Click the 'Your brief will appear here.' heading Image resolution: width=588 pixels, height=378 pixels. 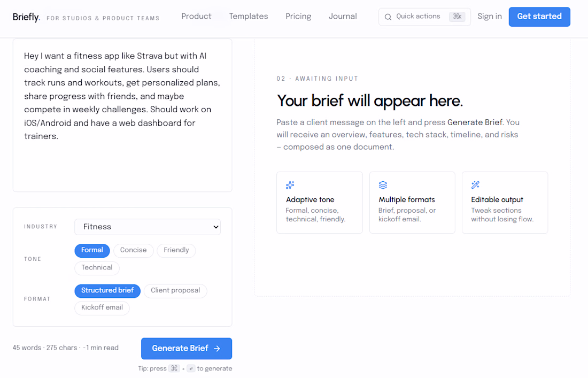[370, 101]
